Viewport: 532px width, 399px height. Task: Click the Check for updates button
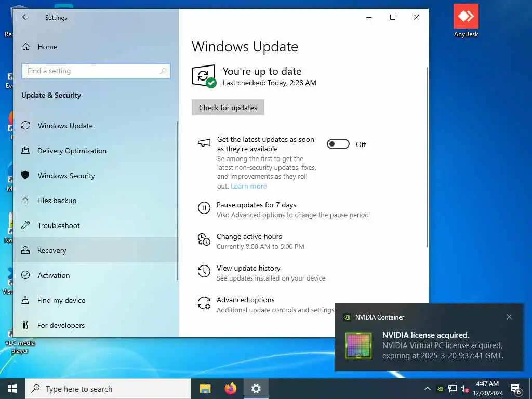[228, 108]
